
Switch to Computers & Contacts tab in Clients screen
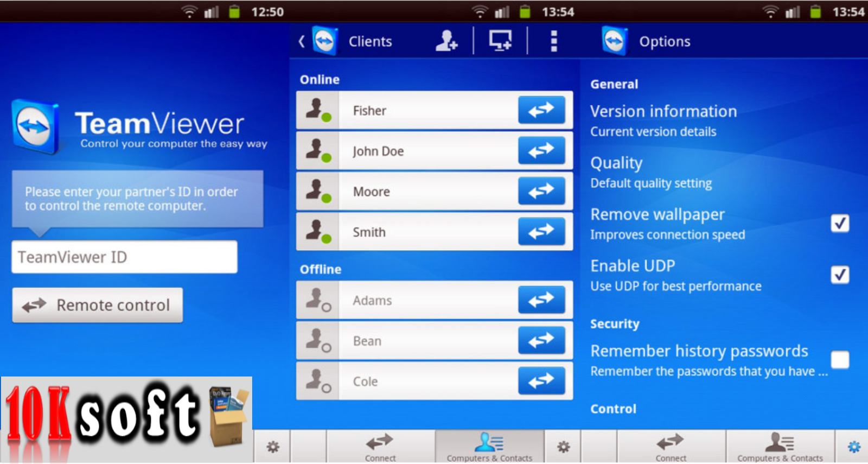[x=489, y=447]
